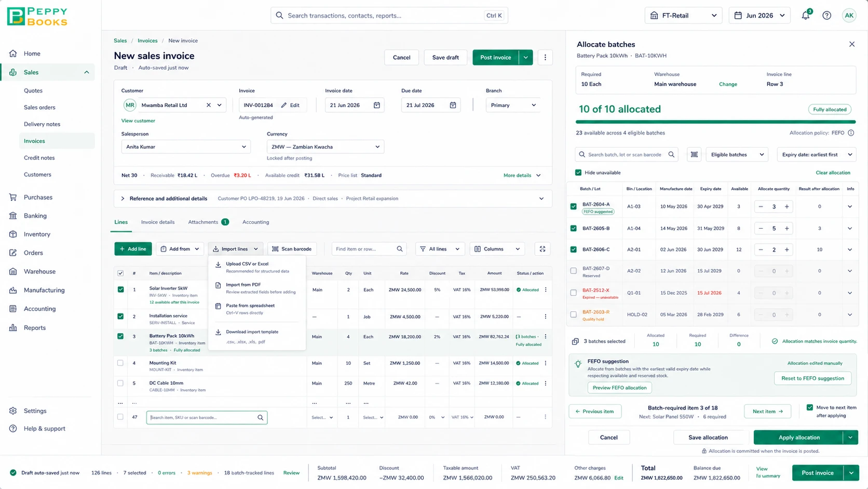Open Expiry date earliest first sort dropdown
Image resolution: width=868 pixels, height=489 pixels.
(817, 155)
